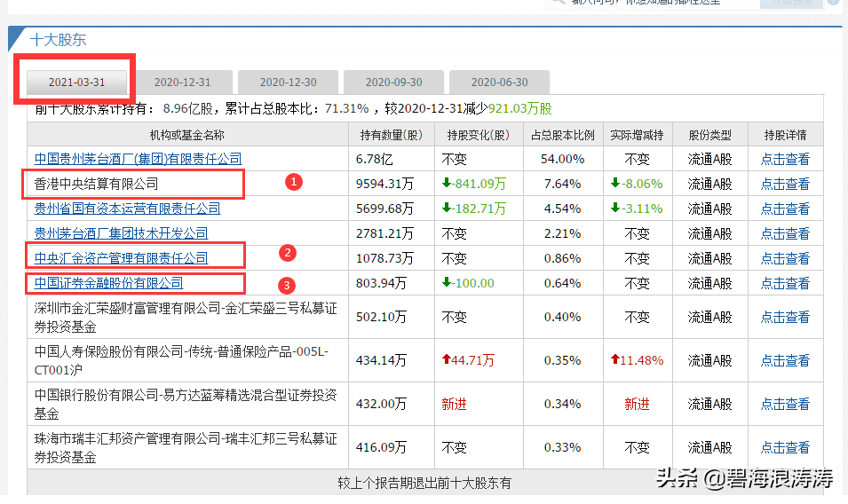Click the search input field at top
Screen dimensions: 848x504
[x=654, y=3]
